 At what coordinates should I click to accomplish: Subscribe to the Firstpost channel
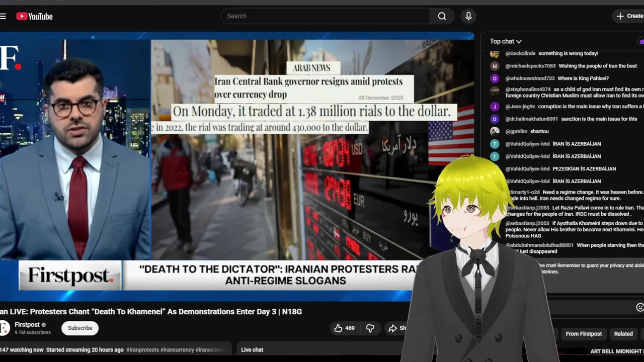(80, 328)
